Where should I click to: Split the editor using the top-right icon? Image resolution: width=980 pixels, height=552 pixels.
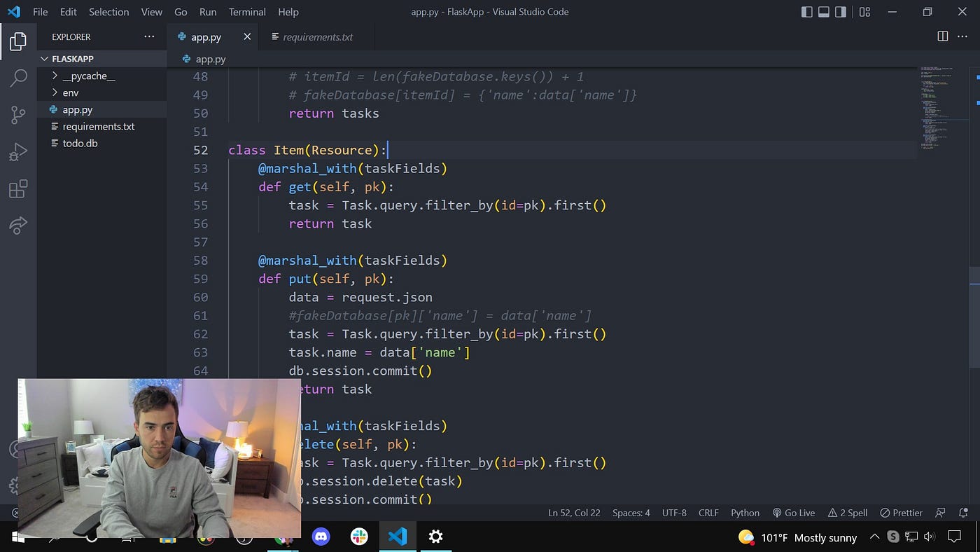pos(942,36)
